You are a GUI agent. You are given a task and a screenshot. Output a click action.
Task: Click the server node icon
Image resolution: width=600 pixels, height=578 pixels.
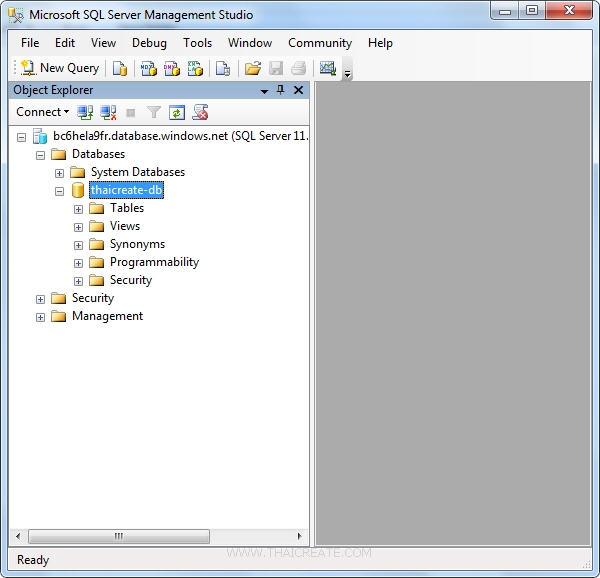40,136
